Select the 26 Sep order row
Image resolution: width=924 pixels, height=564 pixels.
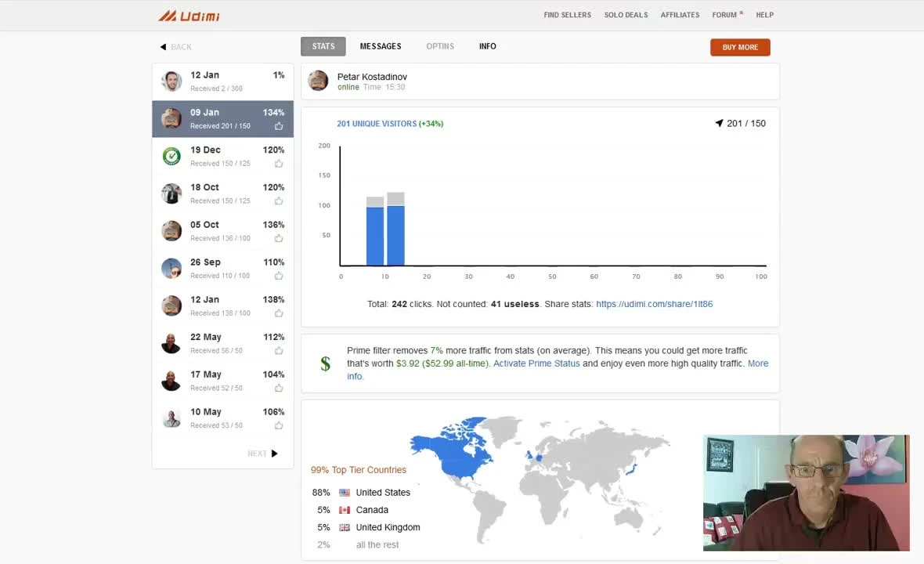point(222,269)
